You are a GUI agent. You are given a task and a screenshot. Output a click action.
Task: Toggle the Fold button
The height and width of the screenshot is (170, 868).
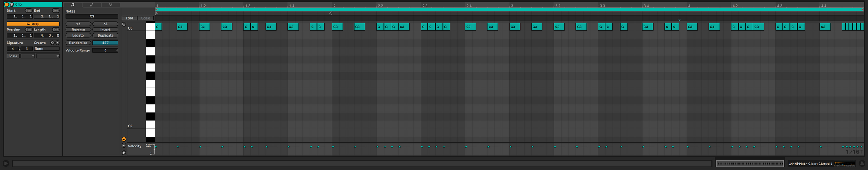129,18
